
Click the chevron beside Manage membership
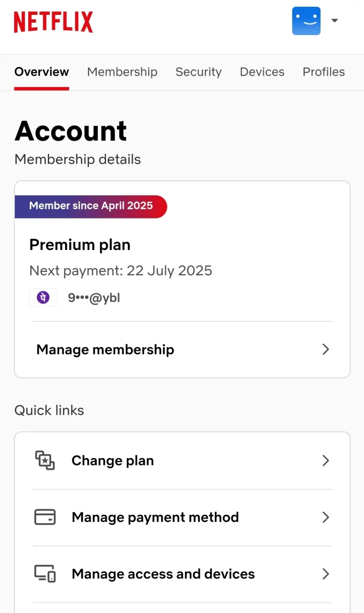pos(326,350)
